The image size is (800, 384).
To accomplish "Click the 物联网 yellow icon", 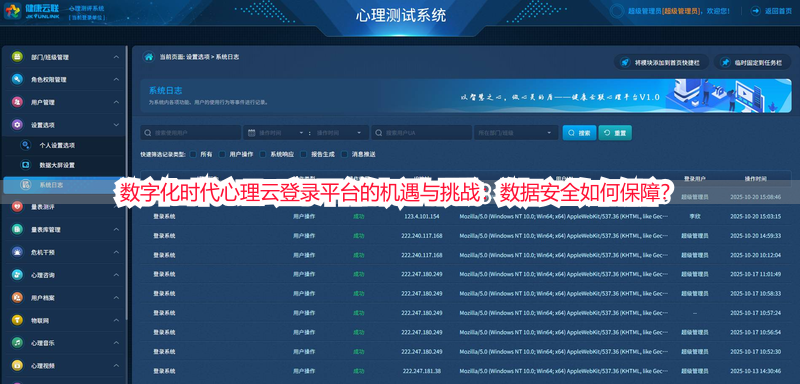I will pos(17,320).
